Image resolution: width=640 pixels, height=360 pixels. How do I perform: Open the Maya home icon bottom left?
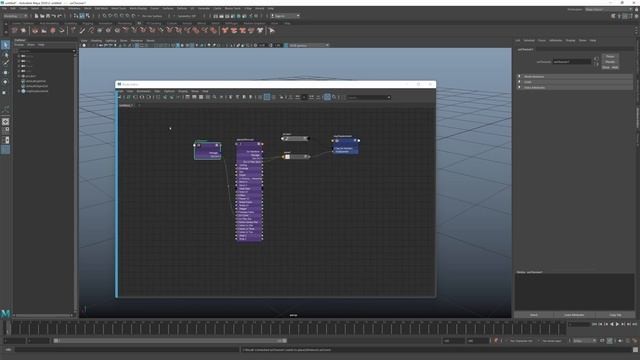tap(5, 313)
